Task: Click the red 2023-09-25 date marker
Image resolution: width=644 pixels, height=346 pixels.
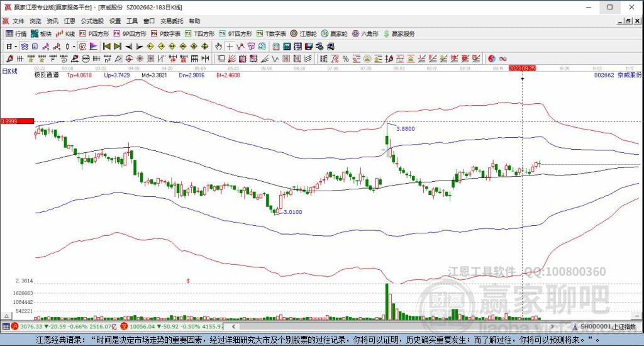Action: tap(523, 68)
